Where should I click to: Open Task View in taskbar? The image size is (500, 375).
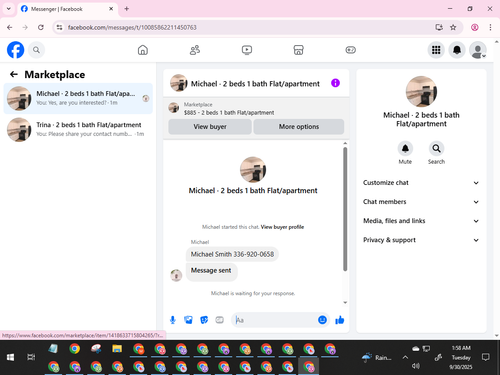(31, 357)
